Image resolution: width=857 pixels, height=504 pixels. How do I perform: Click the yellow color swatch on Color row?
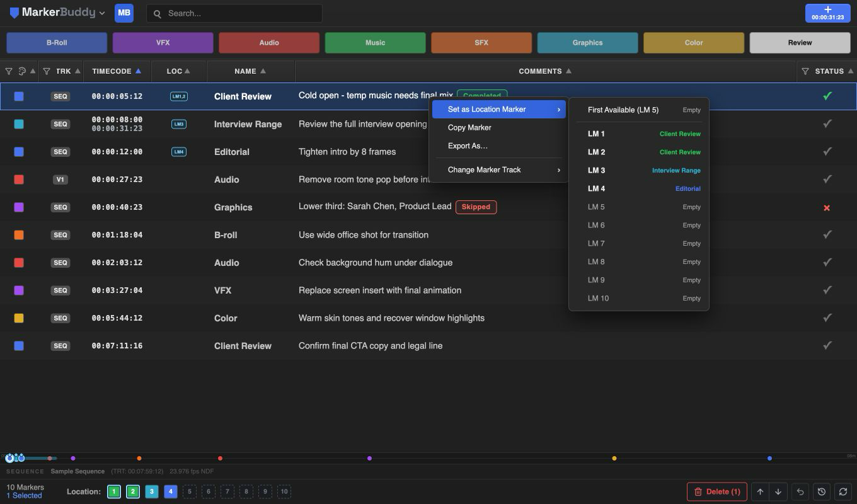[19, 318]
